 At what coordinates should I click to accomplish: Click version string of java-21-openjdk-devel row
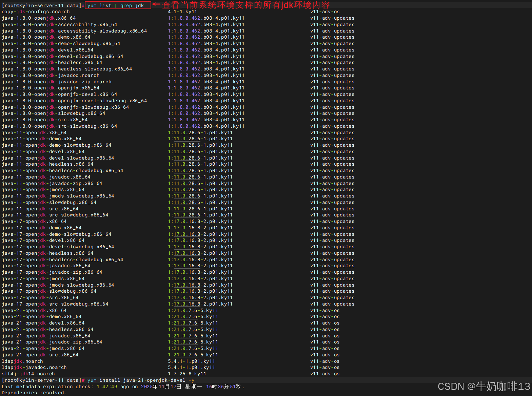[x=193, y=323]
